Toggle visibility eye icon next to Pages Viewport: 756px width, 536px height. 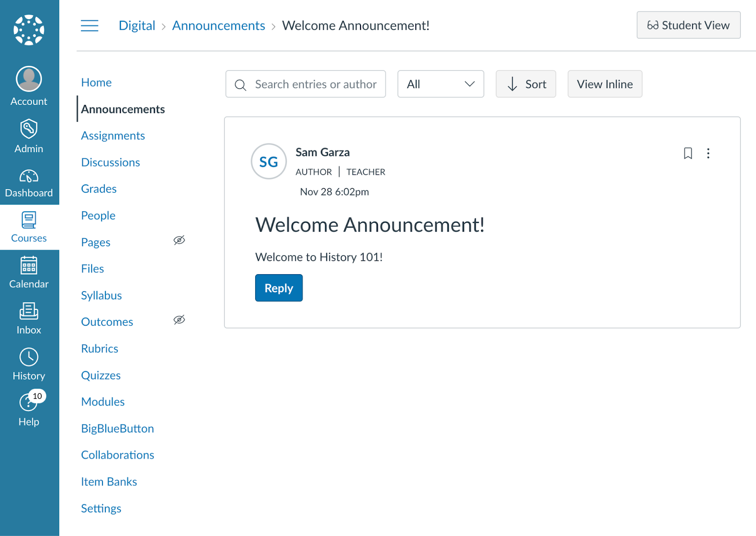180,241
